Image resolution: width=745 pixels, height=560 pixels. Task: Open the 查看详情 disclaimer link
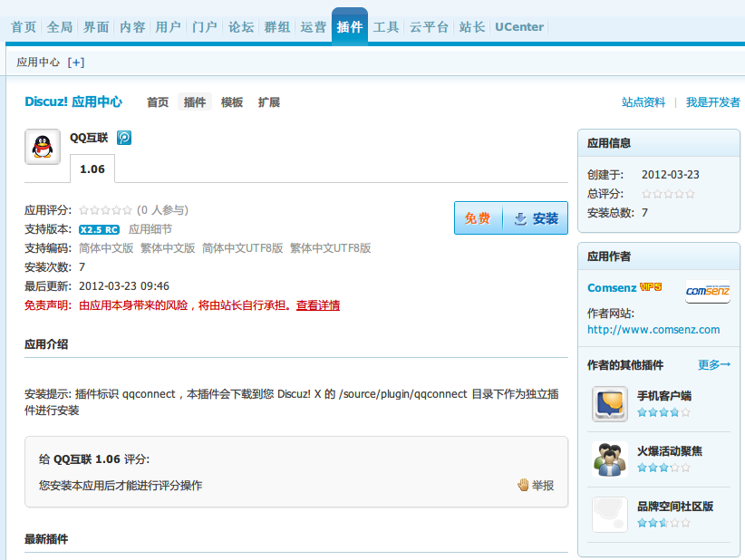tap(318, 305)
